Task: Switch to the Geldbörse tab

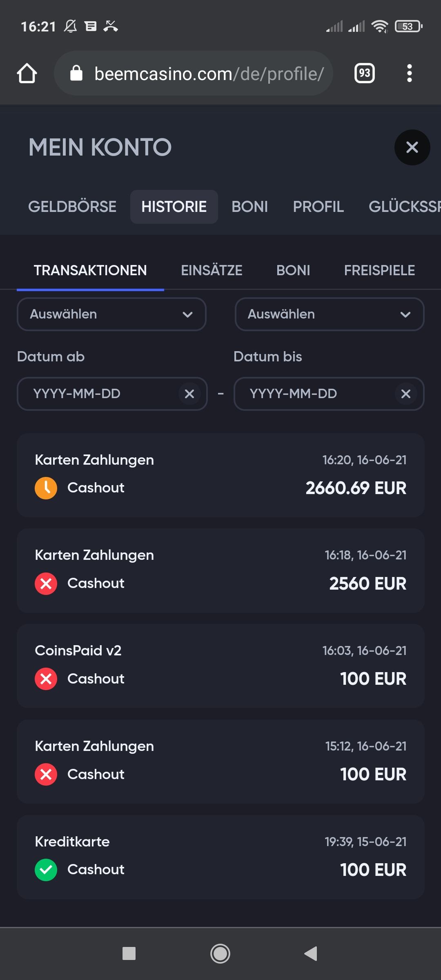Action: [x=72, y=207]
